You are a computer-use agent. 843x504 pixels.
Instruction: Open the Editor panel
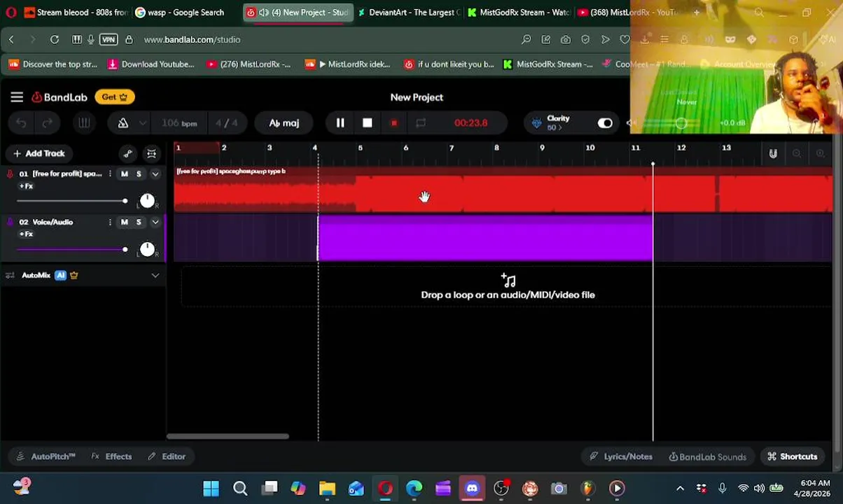pos(167,456)
